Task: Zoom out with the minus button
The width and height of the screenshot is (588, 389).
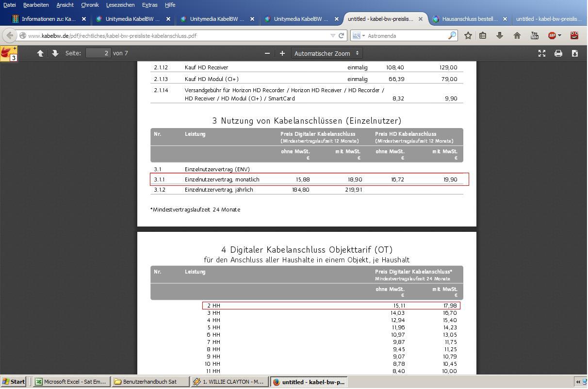Action: point(267,53)
